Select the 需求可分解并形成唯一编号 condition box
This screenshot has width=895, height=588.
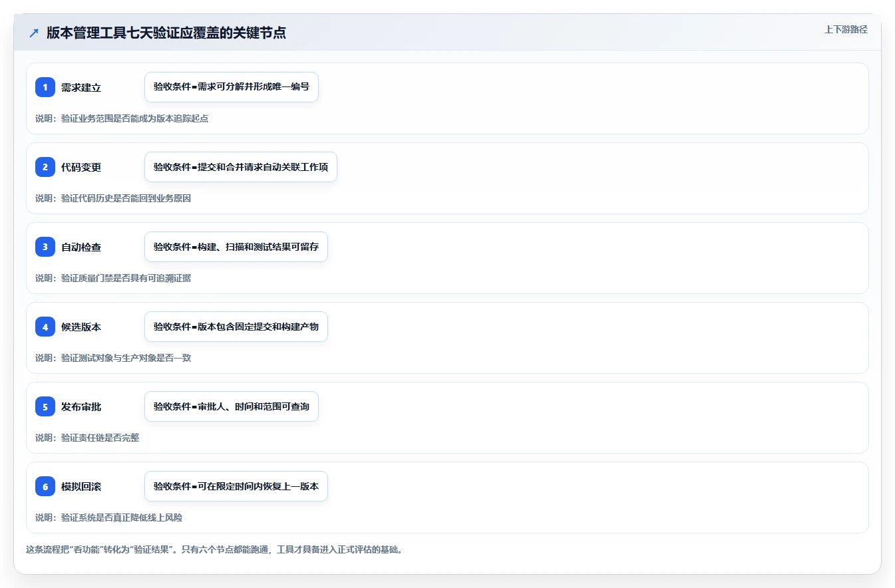tap(232, 87)
